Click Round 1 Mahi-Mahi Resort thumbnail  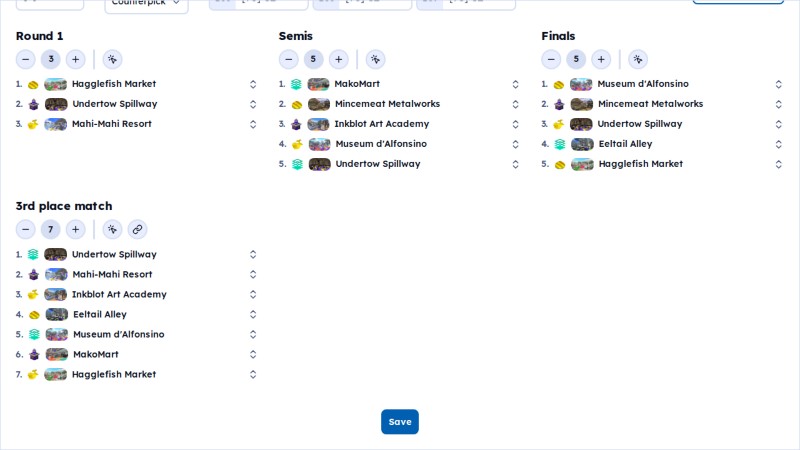tap(56, 124)
